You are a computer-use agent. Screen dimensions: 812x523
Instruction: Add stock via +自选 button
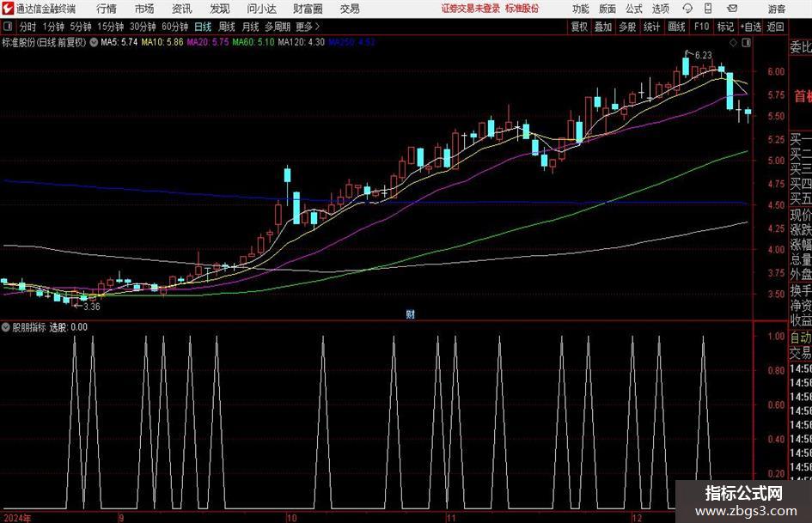[x=751, y=27]
